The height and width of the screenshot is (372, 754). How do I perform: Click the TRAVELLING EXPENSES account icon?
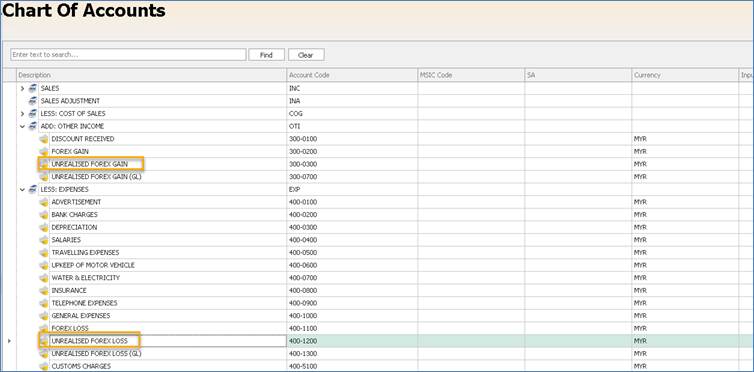[44, 252]
